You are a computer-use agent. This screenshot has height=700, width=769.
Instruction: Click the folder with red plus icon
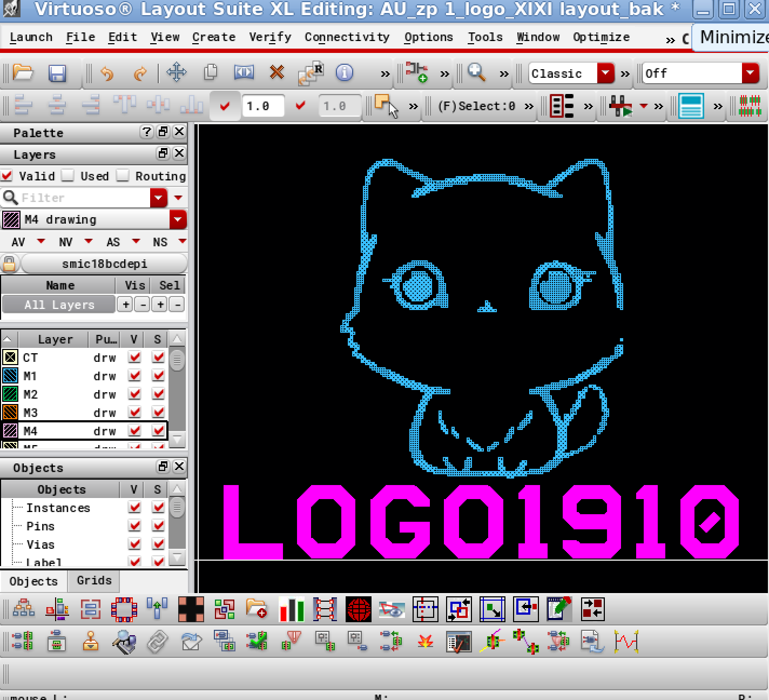(x=257, y=610)
